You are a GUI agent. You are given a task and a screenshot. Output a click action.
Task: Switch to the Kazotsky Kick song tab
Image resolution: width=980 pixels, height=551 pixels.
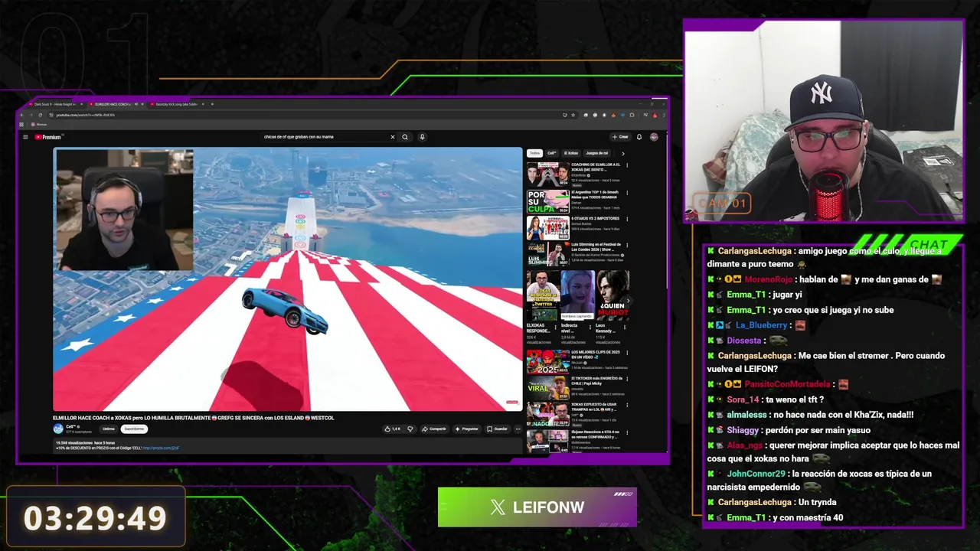point(176,104)
